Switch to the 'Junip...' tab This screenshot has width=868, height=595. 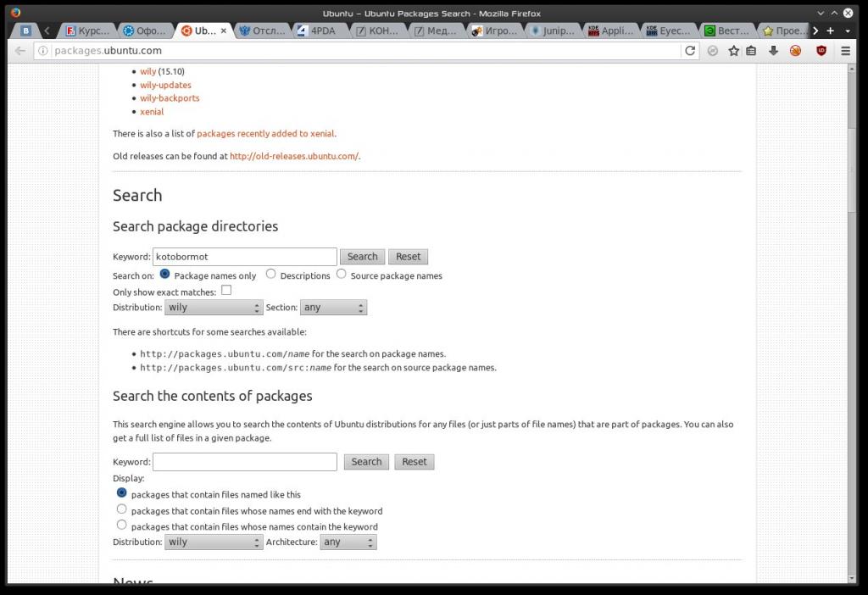pos(553,31)
